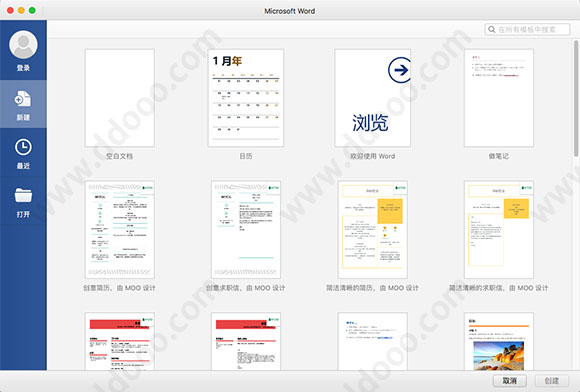580x392 pixels.
Task: Click the 空白文档 caption text
Action: [119, 156]
